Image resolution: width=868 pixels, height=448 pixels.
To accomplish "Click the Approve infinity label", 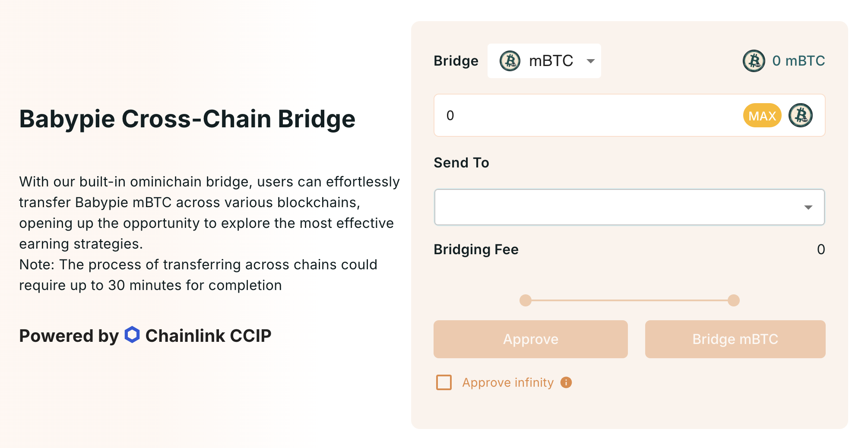I will click(x=508, y=382).
